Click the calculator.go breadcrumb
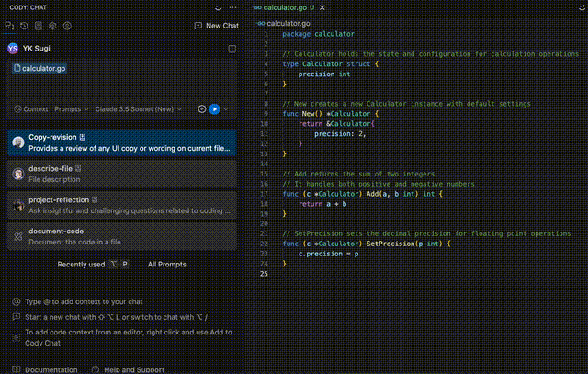Image resolution: width=588 pixels, height=374 pixels. coord(288,23)
